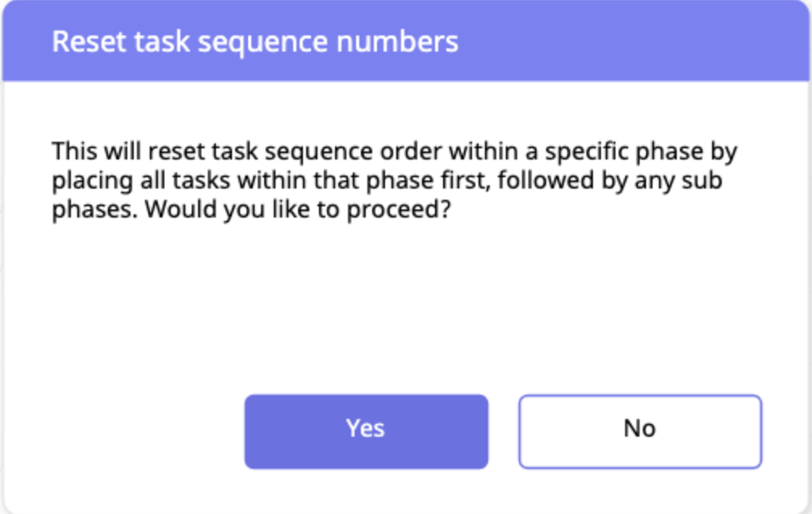Screen dimensions: 812x514
Task: Click the first line of the message
Action: point(395,151)
